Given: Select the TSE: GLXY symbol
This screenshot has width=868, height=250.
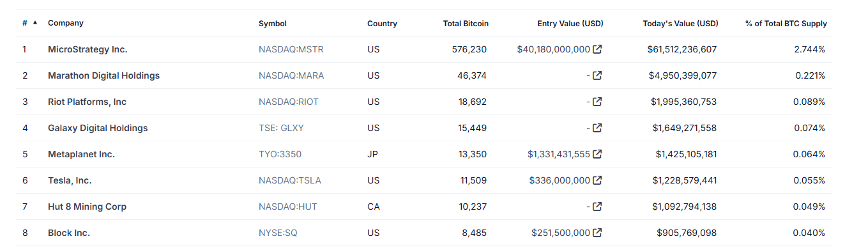Looking at the screenshot, I should point(281,128).
